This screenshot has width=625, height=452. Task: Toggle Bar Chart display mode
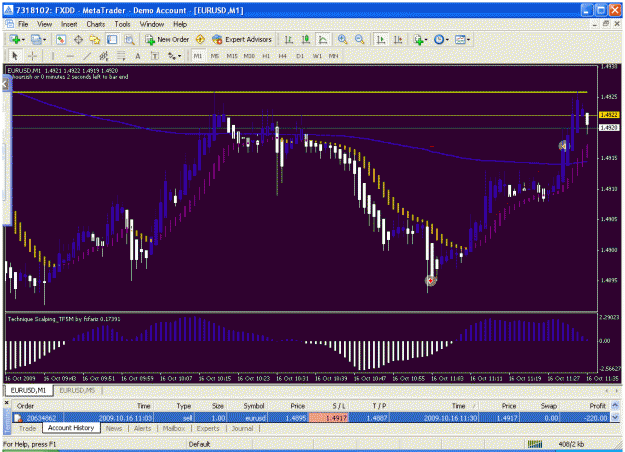(289, 39)
